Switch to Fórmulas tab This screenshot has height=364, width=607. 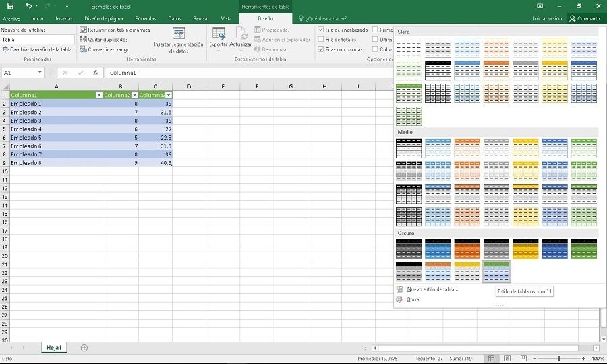[146, 19]
